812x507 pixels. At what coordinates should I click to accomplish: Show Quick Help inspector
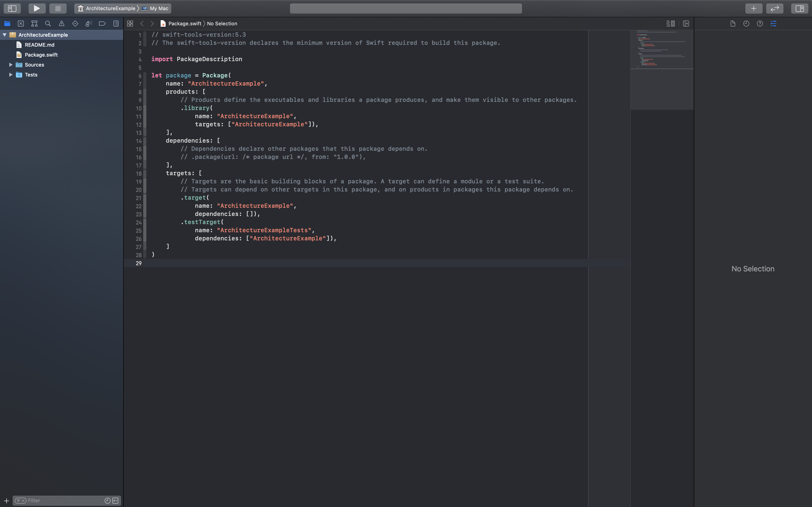pyautogui.click(x=760, y=24)
